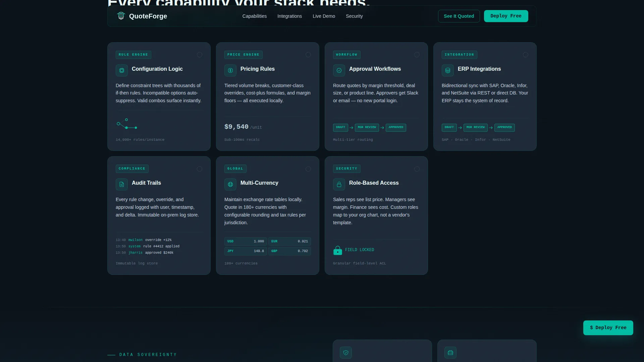Screen dimensions: 644x362
Task: Open the Integrations nav item
Action: pyautogui.click(x=289, y=16)
